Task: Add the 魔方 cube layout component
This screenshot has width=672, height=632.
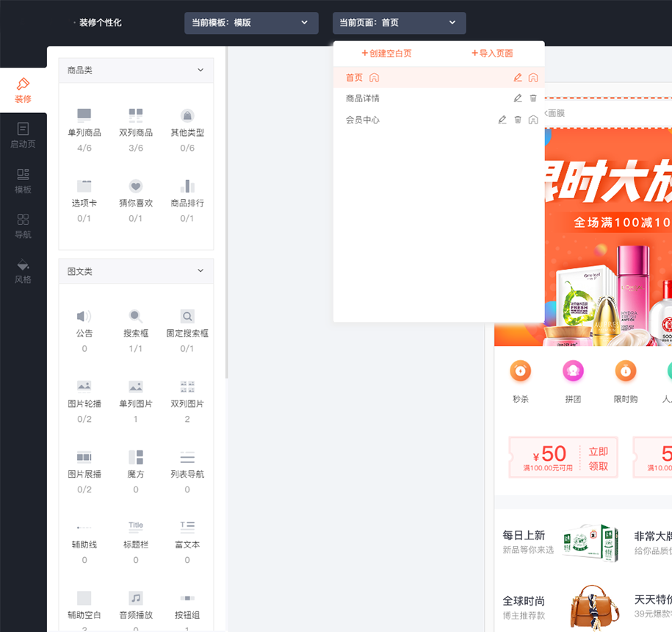Action: click(136, 472)
